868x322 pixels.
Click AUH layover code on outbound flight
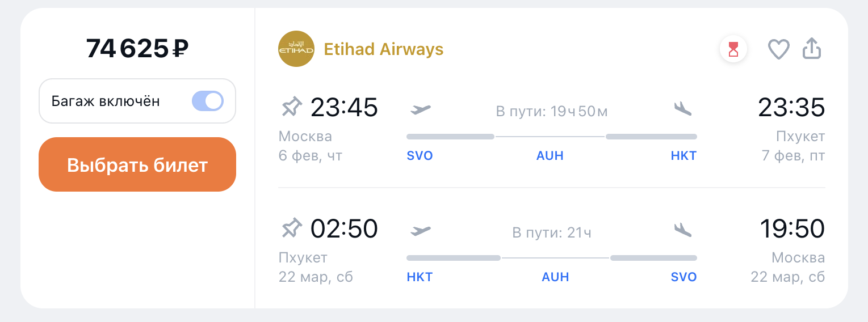(550, 156)
